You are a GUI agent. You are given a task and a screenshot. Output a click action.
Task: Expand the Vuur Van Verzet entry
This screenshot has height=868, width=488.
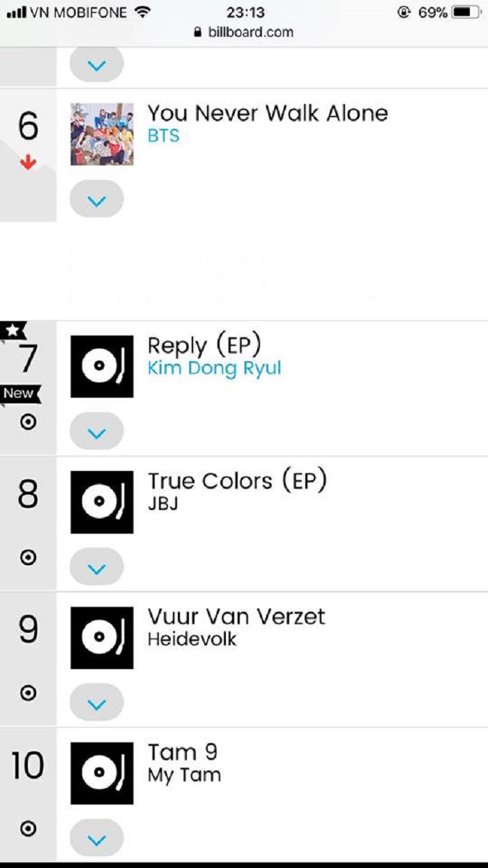(x=97, y=704)
